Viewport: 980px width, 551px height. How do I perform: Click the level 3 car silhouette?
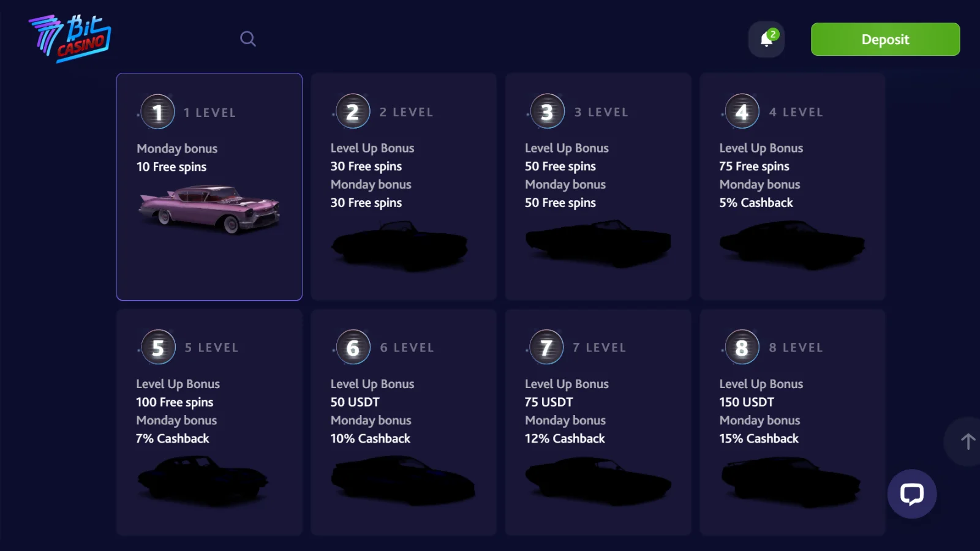[x=598, y=243]
